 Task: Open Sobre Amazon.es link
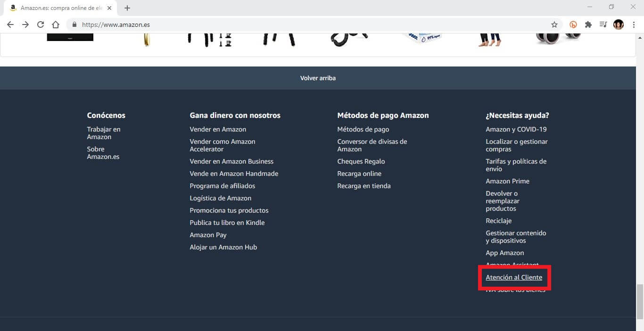click(103, 153)
